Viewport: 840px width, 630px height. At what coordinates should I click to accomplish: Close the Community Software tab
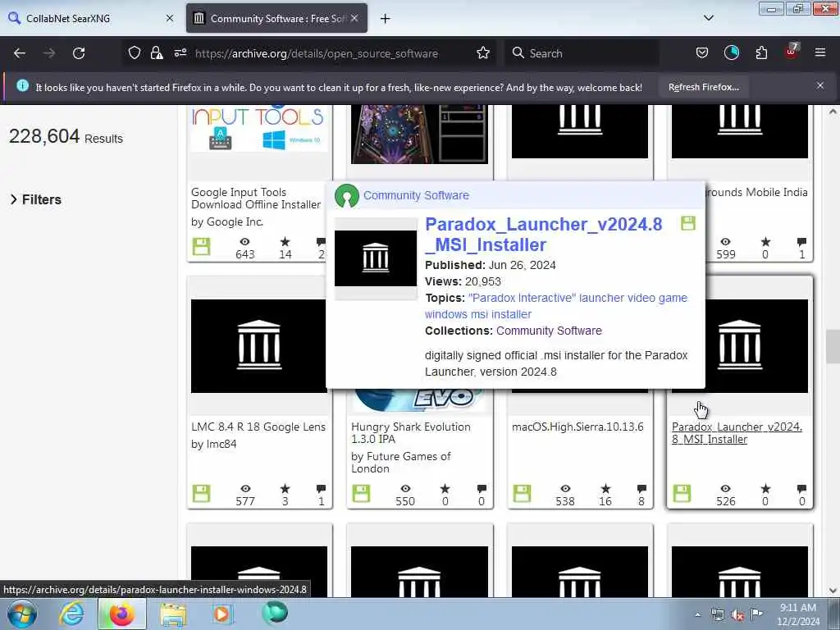pos(354,18)
